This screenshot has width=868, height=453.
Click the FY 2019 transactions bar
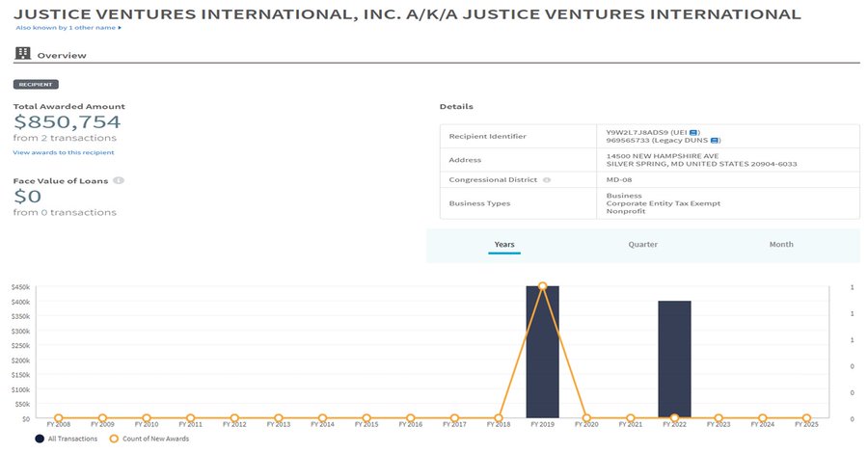click(542, 357)
